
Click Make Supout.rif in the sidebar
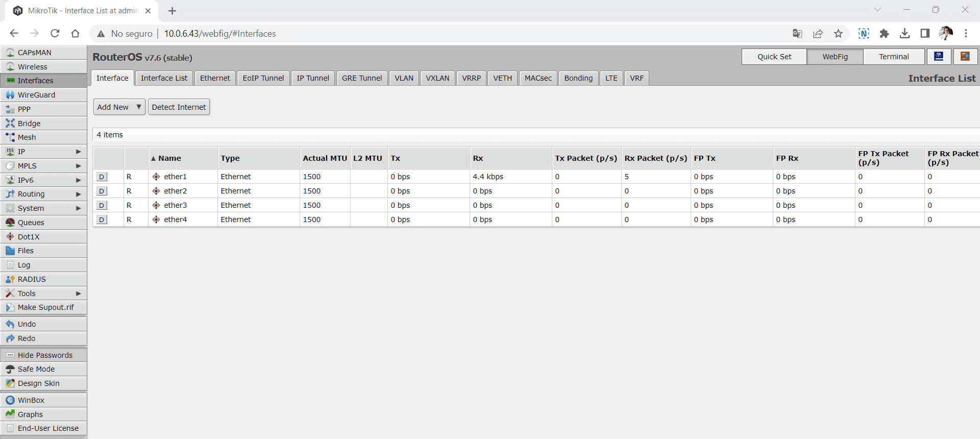tap(43, 307)
